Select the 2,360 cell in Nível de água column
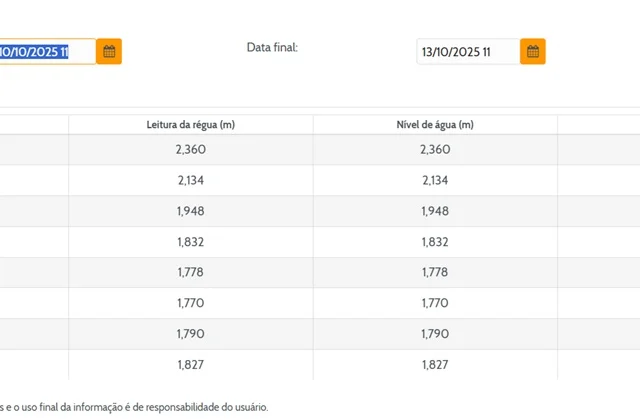The height and width of the screenshot is (419, 640). 435,149
